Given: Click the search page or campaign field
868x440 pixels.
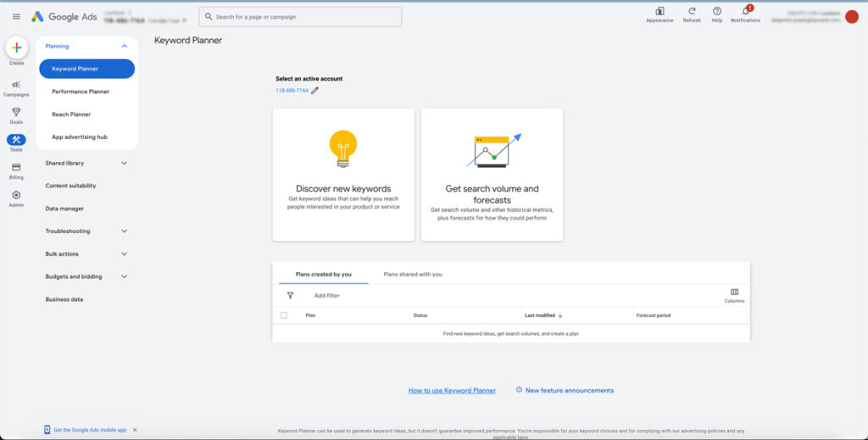Looking at the screenshot, I should [300, 17].
